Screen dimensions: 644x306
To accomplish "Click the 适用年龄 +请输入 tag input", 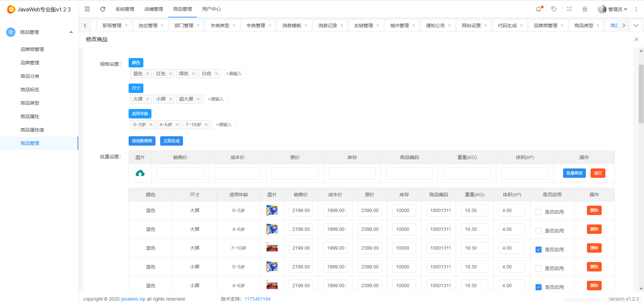I will pos(224,124).
